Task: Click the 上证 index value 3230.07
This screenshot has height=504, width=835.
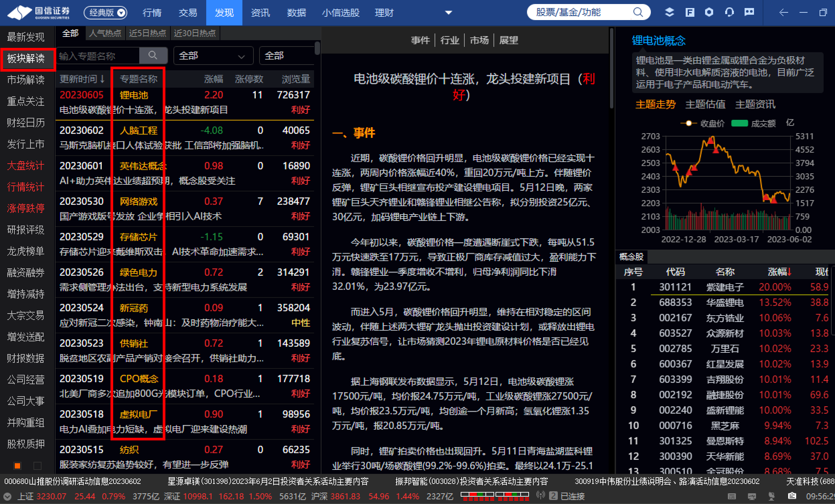Action: click(x=51, y=497)
